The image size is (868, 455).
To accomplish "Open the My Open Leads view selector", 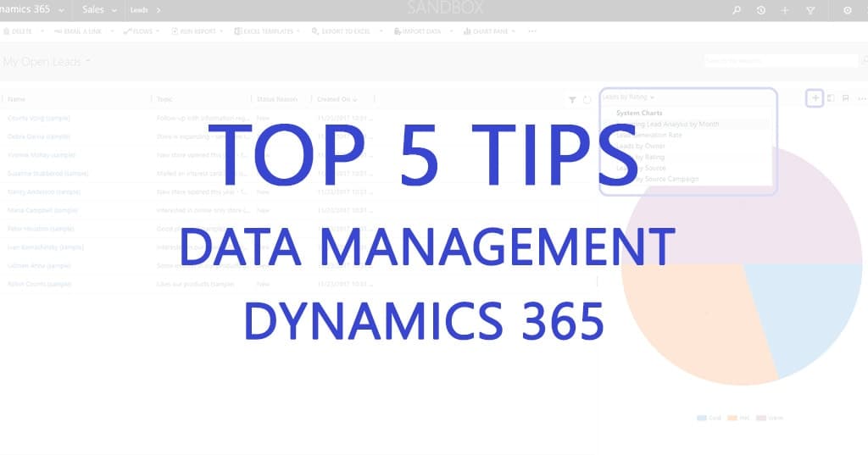I will pos(47,62).
